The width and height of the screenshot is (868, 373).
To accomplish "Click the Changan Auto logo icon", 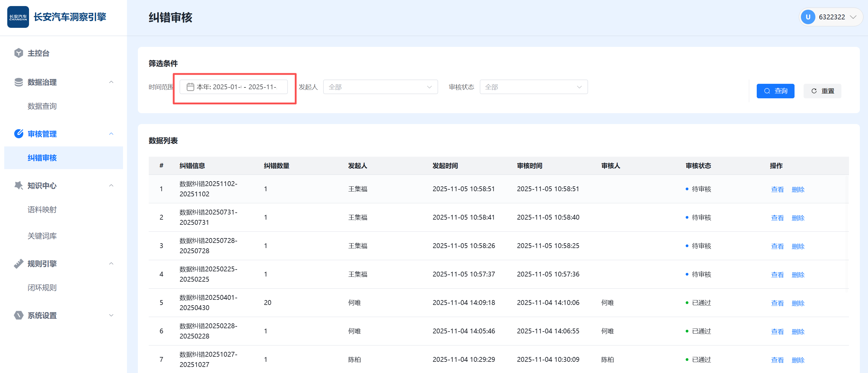I will coord(18,17).
